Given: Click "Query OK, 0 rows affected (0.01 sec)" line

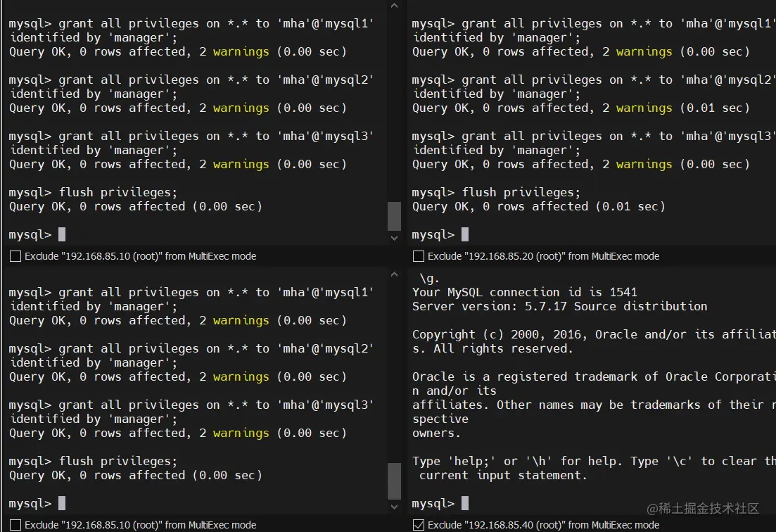Looking at the screenshot, I should [x=538, y=206].
